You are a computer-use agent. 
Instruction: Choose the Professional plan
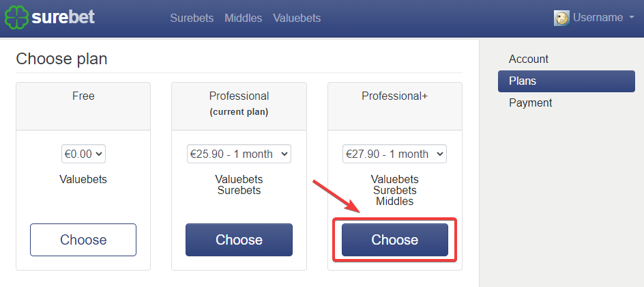click(x=239, y=240)
